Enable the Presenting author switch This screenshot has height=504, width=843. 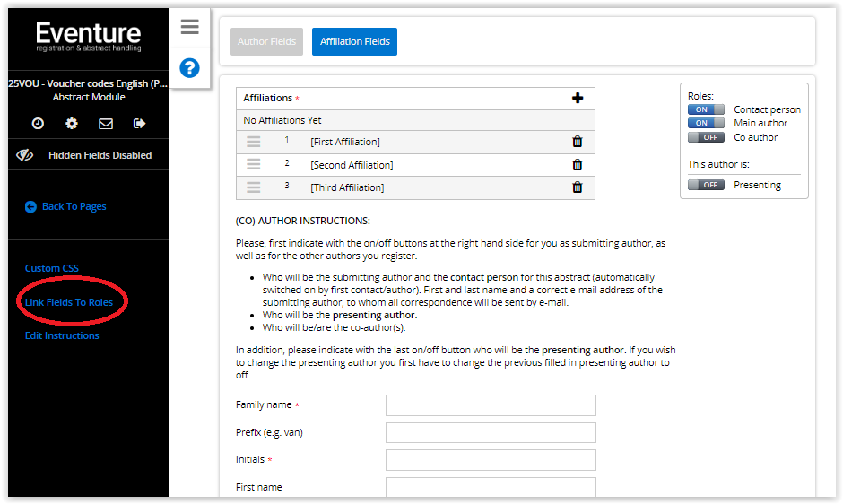click(x=706, y=185)
